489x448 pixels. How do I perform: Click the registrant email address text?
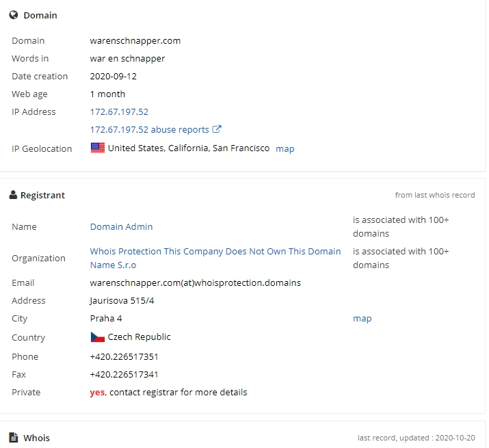(x=196, y=282)
